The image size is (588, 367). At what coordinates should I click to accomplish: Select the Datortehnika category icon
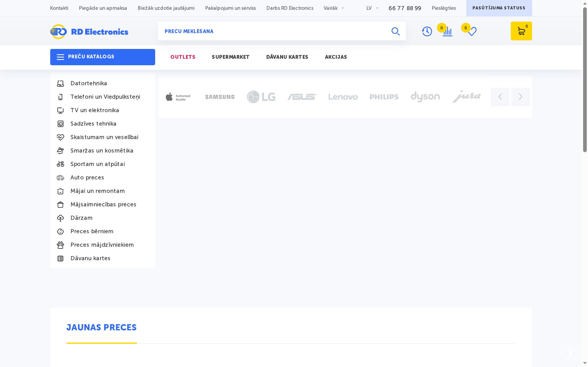tap(60, 83)
